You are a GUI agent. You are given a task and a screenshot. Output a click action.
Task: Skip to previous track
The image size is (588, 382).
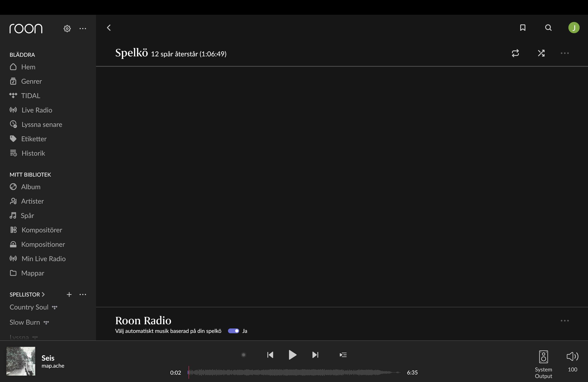(x=270, y=355)
